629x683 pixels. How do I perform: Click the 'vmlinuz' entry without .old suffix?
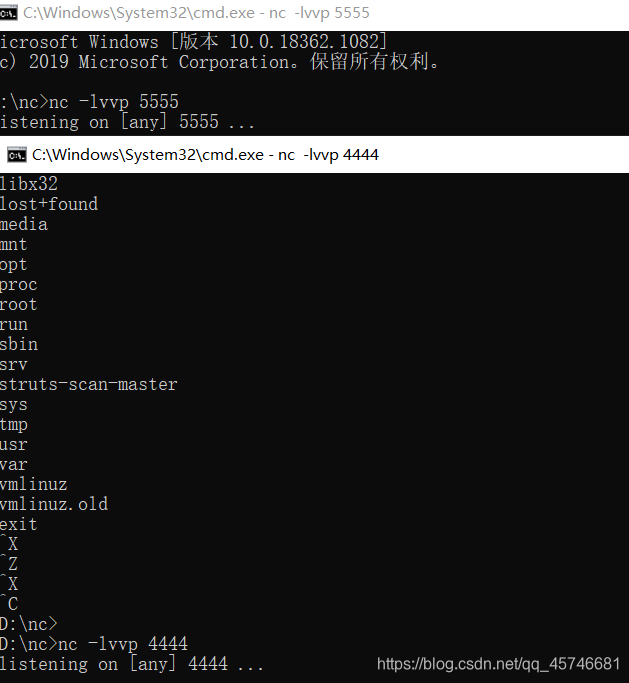click(34, 484)
